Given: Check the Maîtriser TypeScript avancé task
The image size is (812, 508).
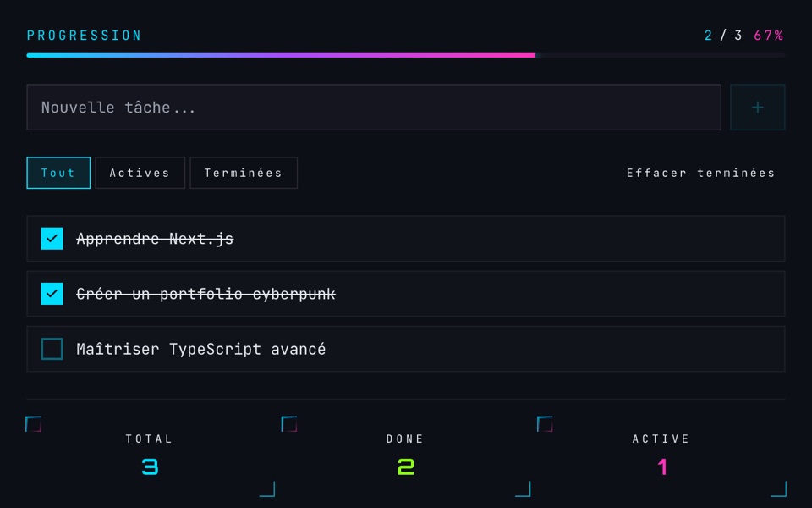Looking at the screenshot, I should tap(52, 349).
